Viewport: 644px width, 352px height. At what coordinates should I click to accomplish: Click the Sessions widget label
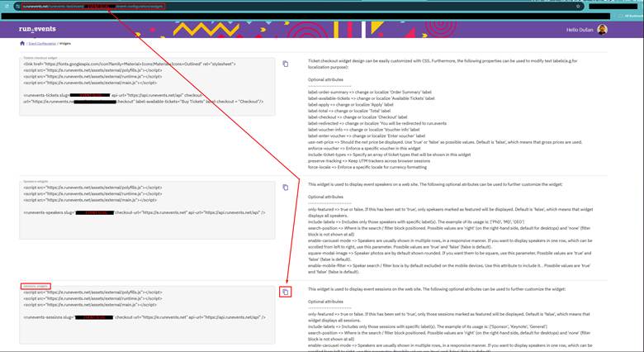[36, 286]
